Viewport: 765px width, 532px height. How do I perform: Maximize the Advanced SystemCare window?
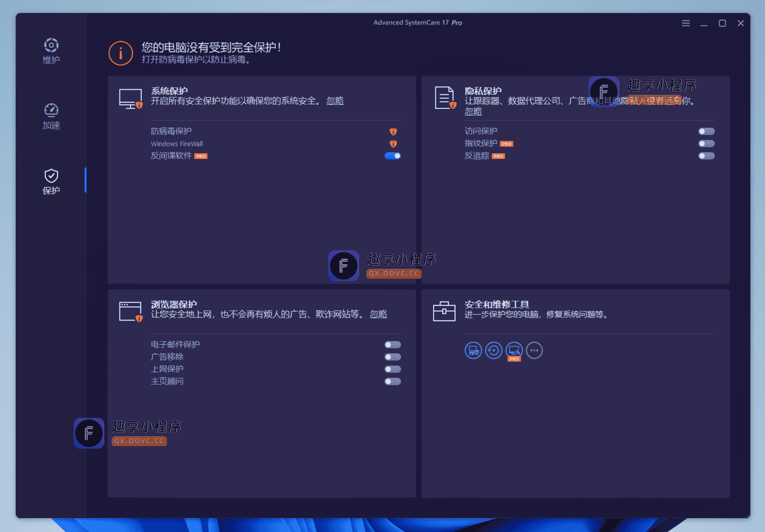click(x=722, y=23)
